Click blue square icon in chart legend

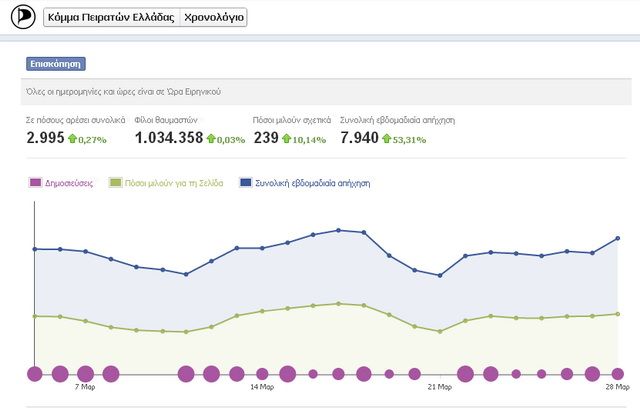[245, 183]
